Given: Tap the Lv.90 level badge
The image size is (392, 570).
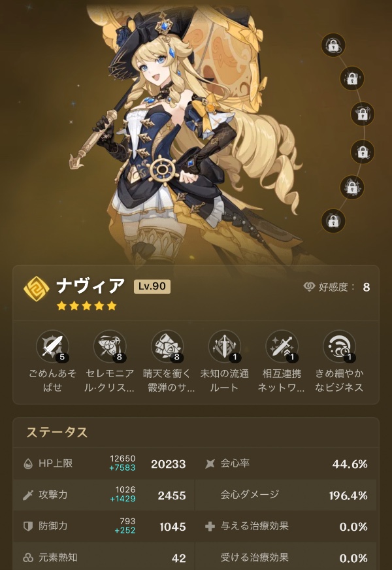Looking at the screenshot, I should pos(152,286).
